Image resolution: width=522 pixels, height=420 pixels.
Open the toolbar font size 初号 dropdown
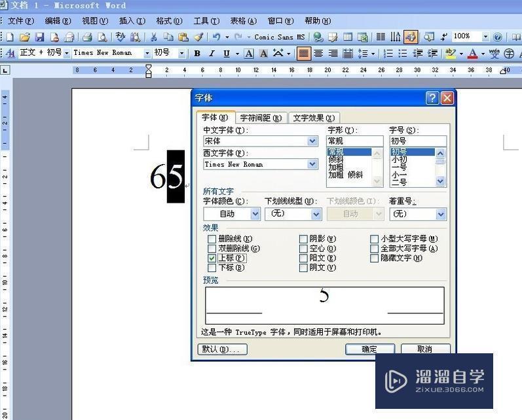click(x=181, y=53)
